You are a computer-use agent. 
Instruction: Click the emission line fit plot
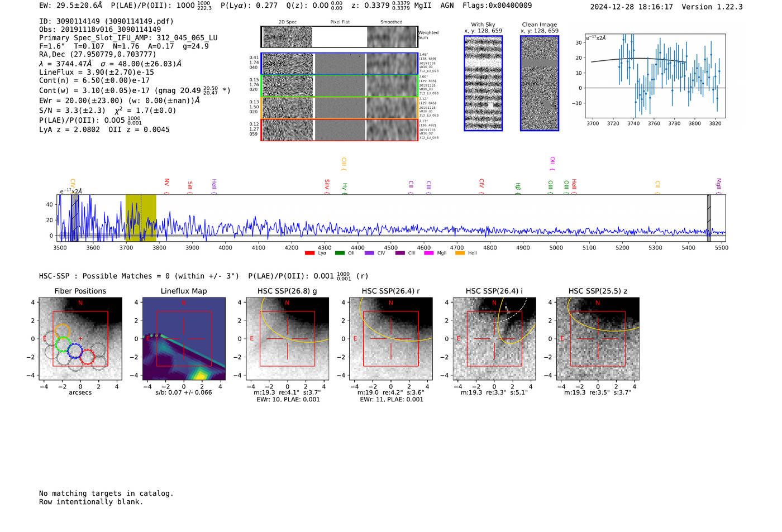(x=655, y=76)
